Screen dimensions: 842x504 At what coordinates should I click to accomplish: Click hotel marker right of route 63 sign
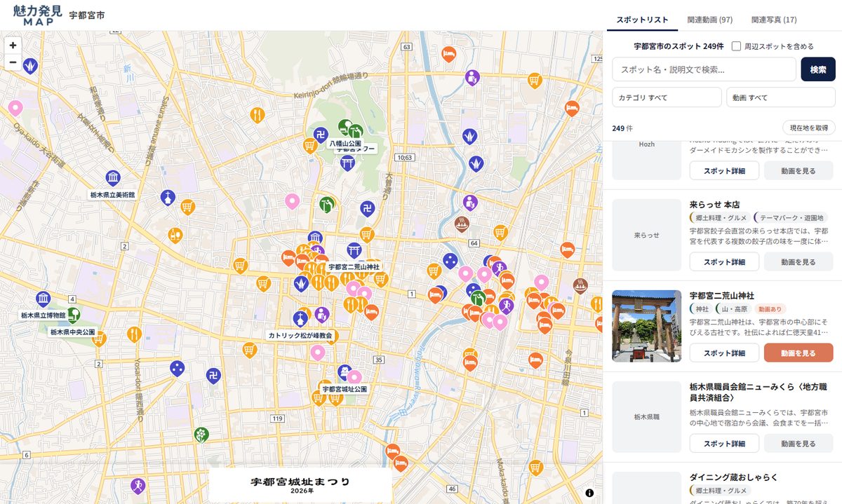tap(449, 54)
